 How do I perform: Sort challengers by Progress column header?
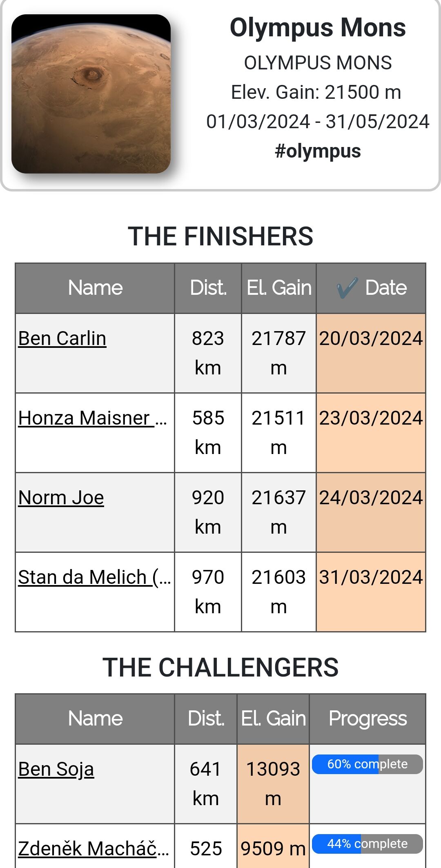pos(367,719)
